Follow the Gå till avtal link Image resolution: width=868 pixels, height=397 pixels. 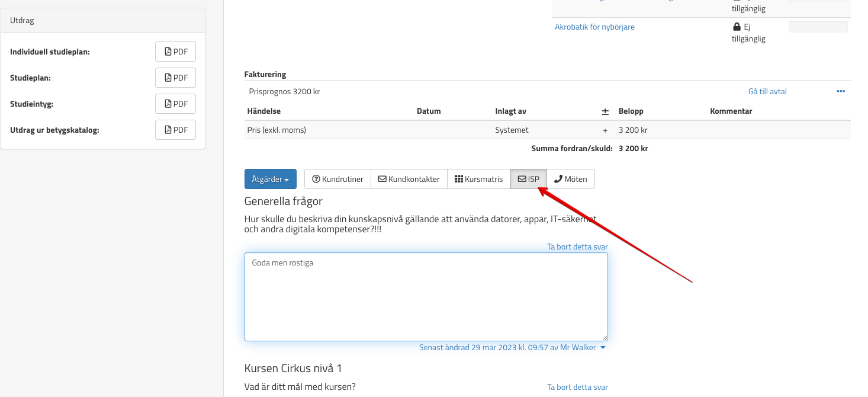[767, 91]
